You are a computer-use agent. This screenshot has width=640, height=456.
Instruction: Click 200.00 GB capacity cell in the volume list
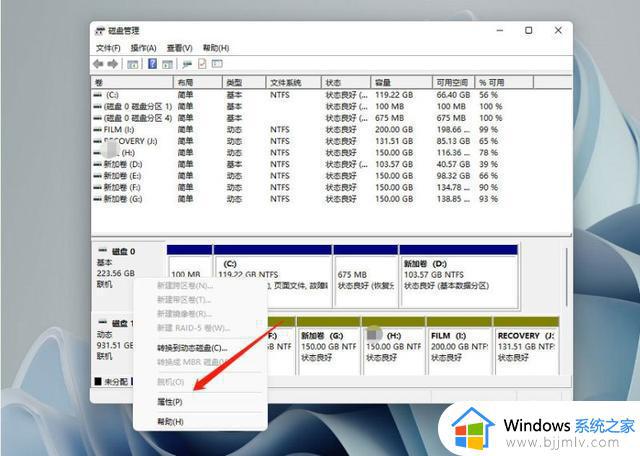[394, 129]
